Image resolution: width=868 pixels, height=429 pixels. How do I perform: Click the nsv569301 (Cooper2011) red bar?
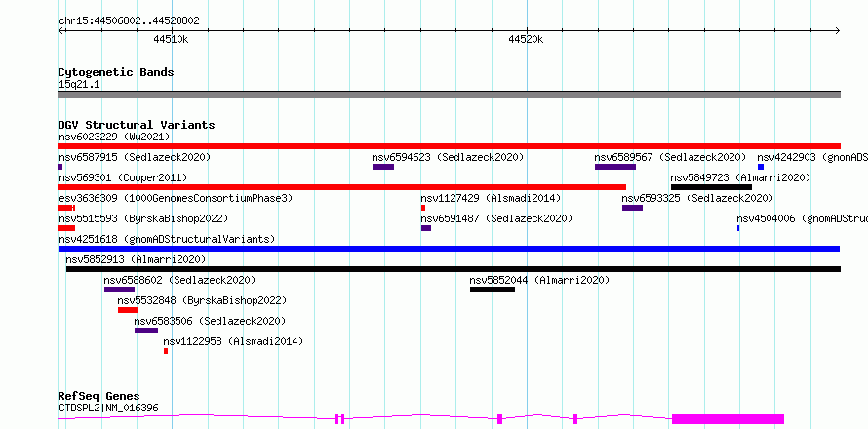coord(341,187)
